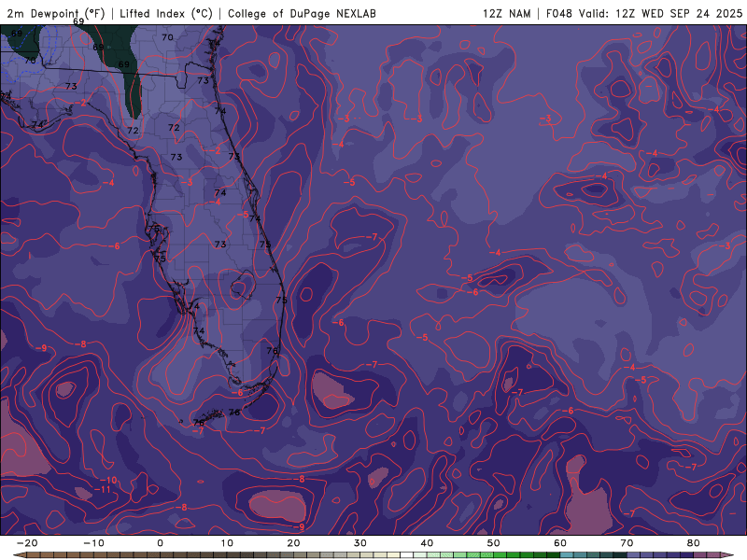747x560 pixels.
Task: Click the 40 value on the color scale
Action: pyautogui.click(x=427, y=543)
